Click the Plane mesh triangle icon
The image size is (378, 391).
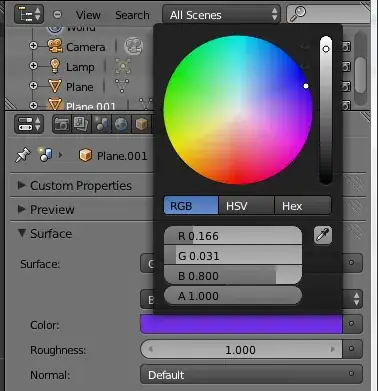click(55, 86)
